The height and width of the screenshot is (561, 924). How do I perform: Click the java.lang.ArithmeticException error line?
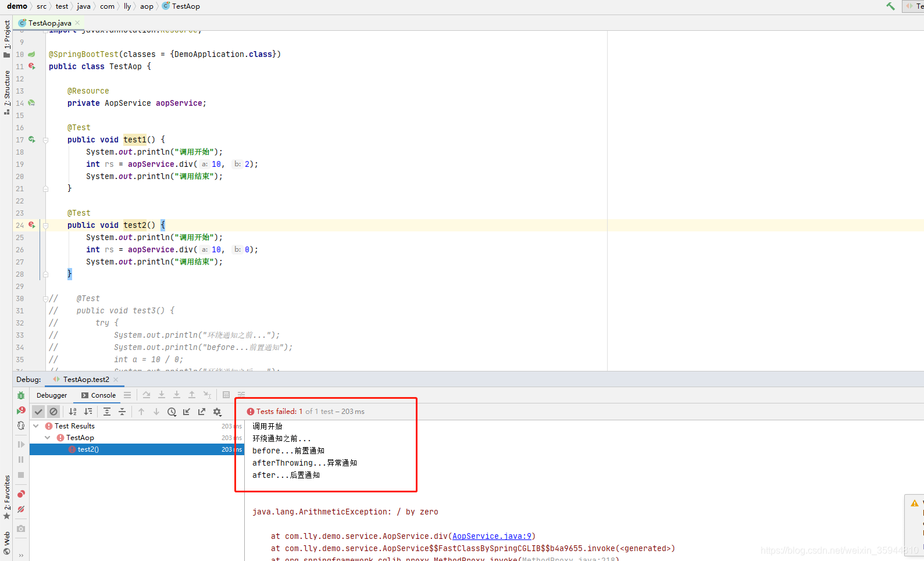[x=345, y=512]
